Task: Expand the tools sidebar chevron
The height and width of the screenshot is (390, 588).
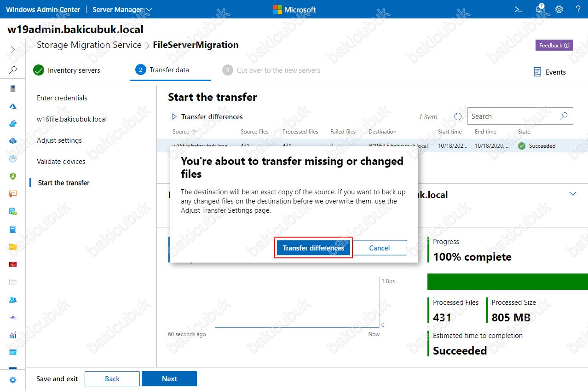Action: coord(13,49)
